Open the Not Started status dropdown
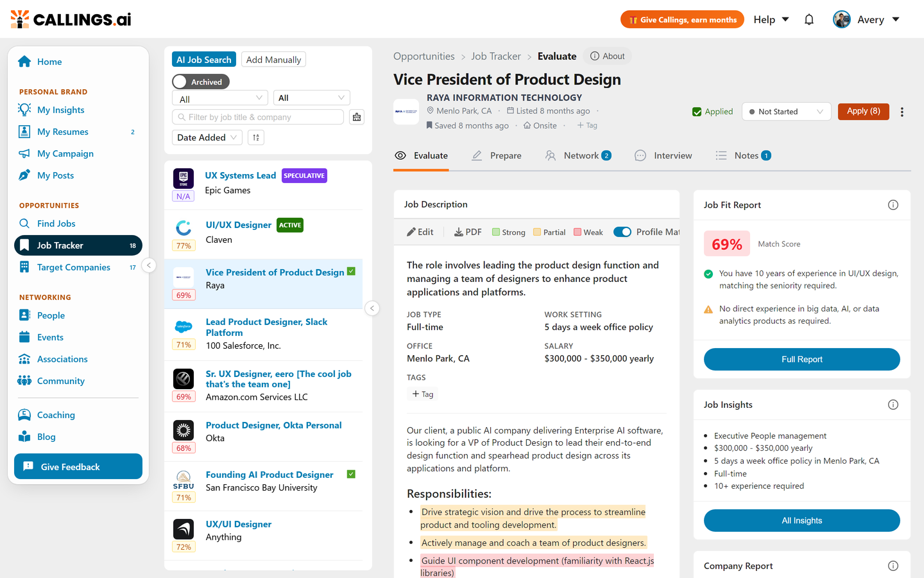This screenshot has height=578, width=924. (786, 112)
